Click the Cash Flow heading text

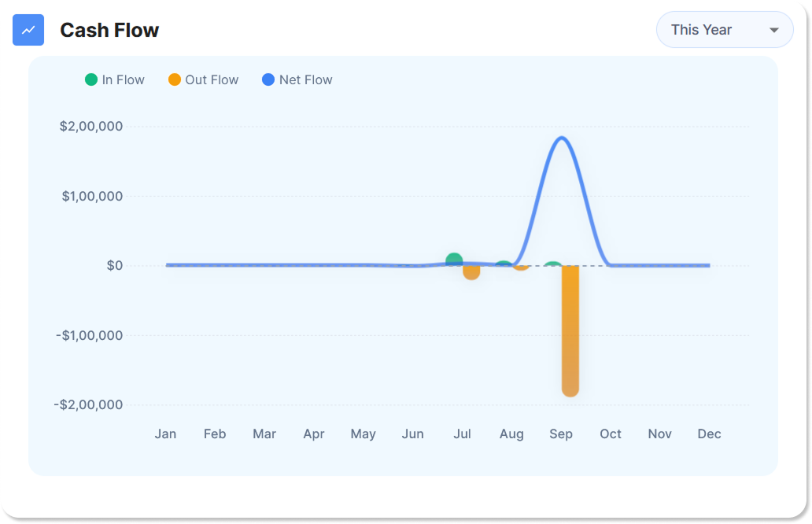pyautogui.click(x=109, y=30)
